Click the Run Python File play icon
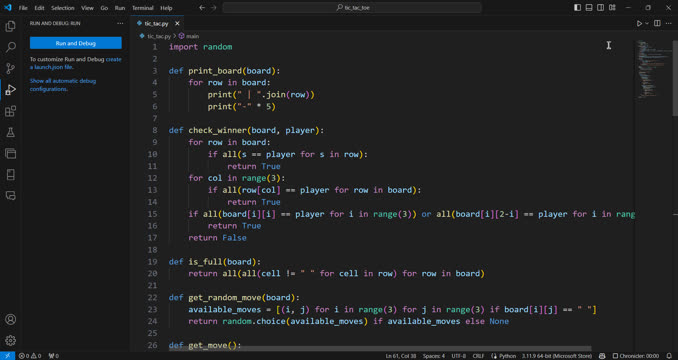 [x=639, y=23]
